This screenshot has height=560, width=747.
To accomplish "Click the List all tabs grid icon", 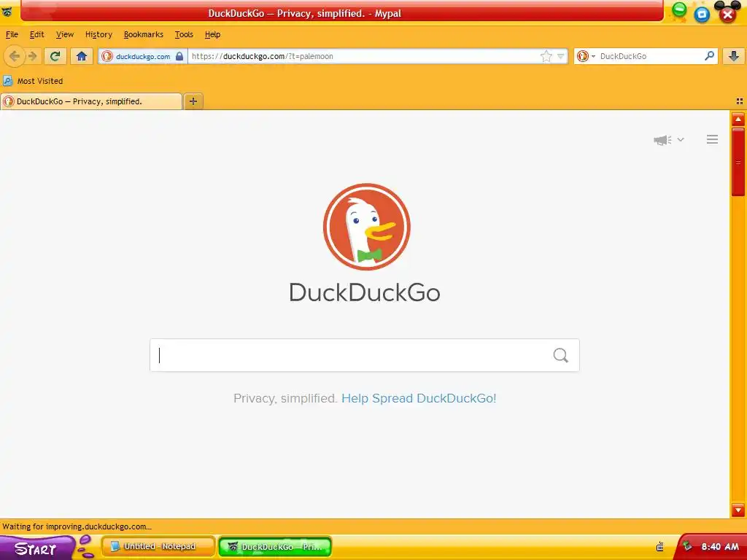I will (x=740, y=101).
